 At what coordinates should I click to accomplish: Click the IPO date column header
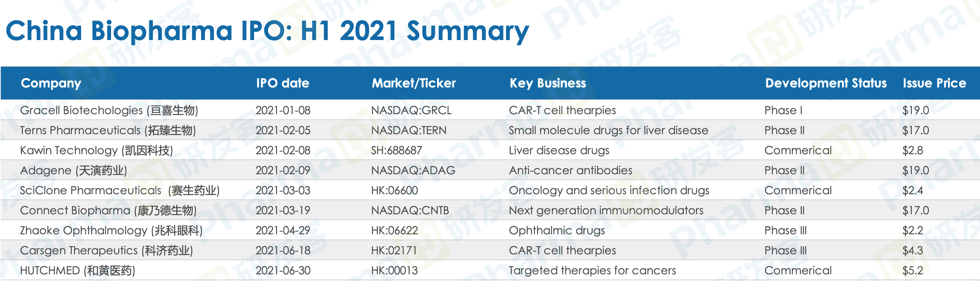point(283,83)
